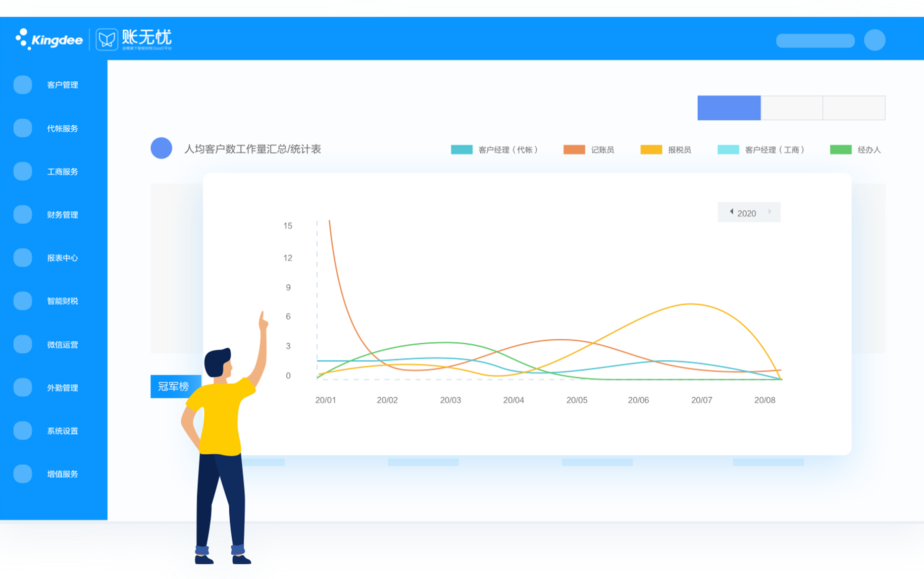Click the header user name placeholder bar
This screenshot has height=579, width=924.
[815, 41]
